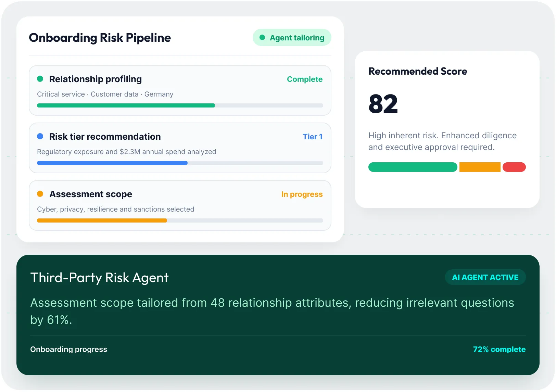The width and height of the screenshot is (556, 392).
Task: Click the green segment of the score bar
Action: 413,167
